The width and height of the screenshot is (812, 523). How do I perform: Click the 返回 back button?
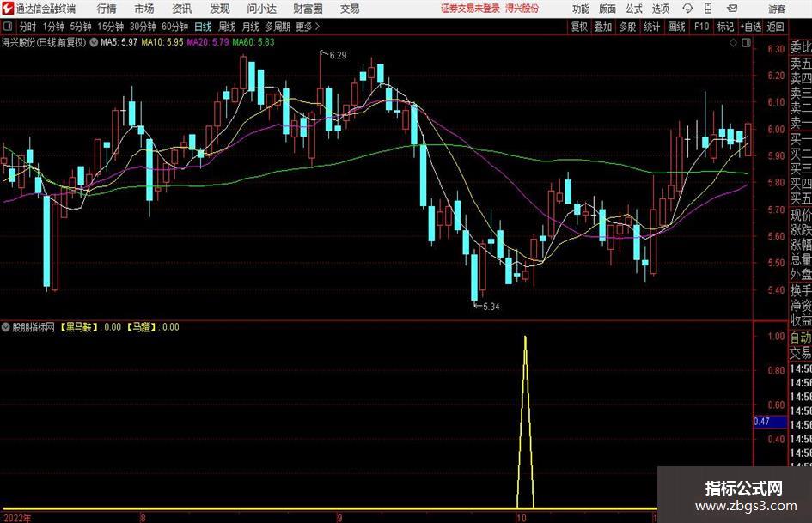(775, 27)
